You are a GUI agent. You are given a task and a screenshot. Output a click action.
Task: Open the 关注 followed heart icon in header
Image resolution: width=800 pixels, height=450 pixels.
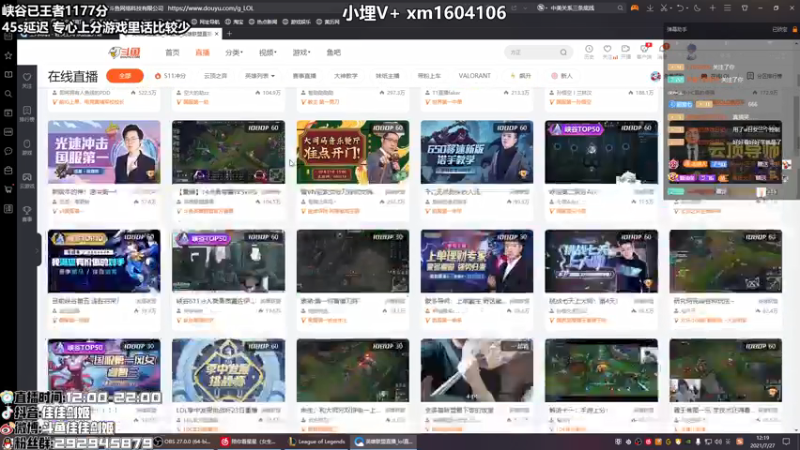[607, 51]
